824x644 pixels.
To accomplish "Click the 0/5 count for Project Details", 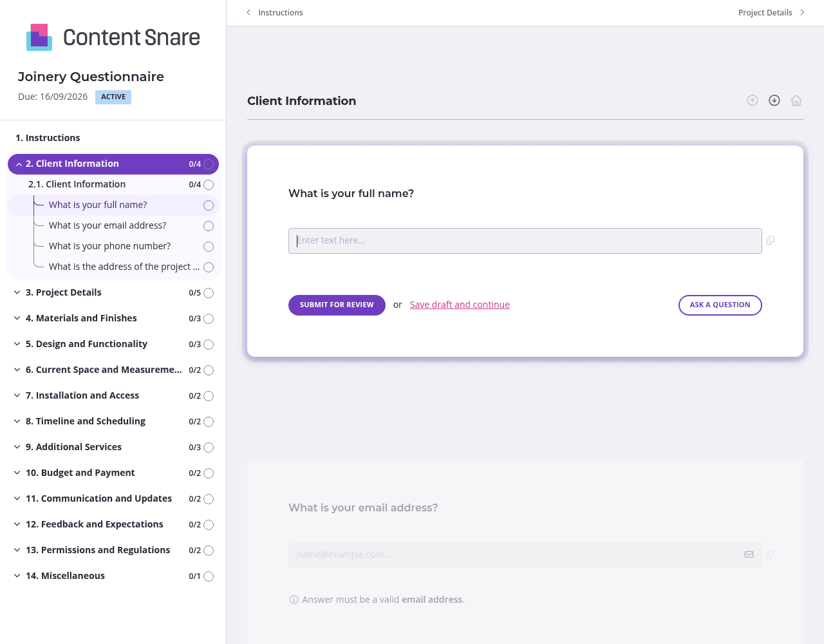I will [x=194, y=293].
